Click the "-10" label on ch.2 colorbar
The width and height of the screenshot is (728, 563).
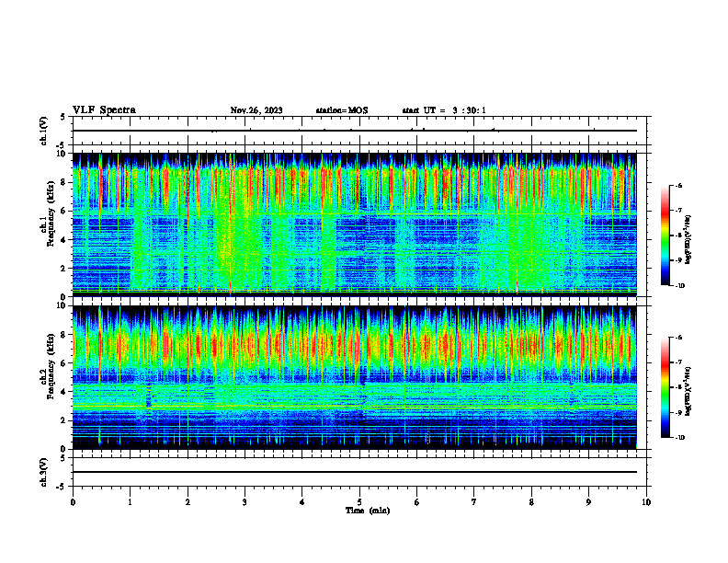tap(680, 438)
